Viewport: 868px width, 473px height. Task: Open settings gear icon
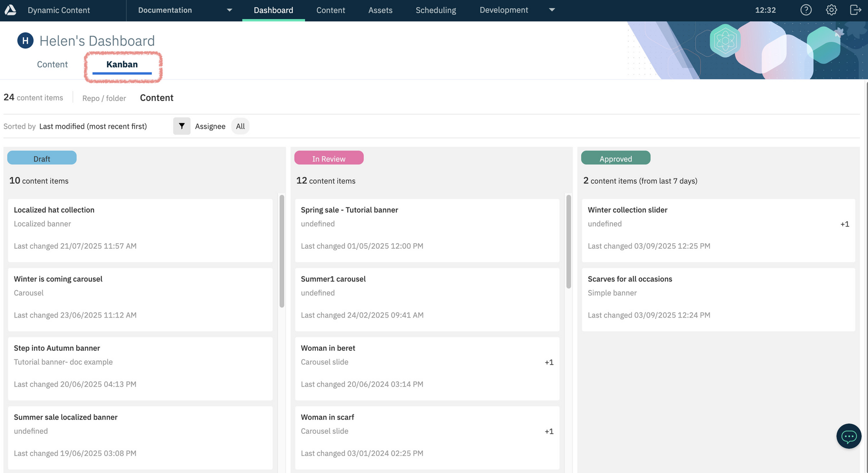[831, 10]
